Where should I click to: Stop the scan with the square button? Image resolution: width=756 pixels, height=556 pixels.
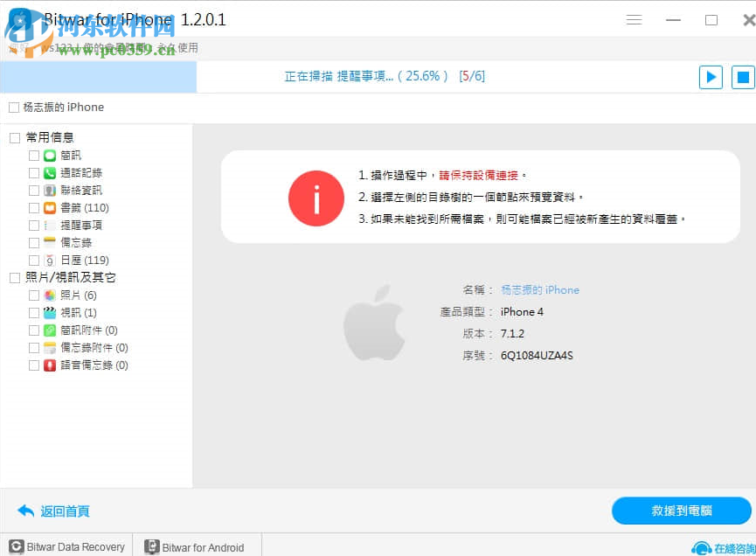pyautogui.click(x=742, y=77)
